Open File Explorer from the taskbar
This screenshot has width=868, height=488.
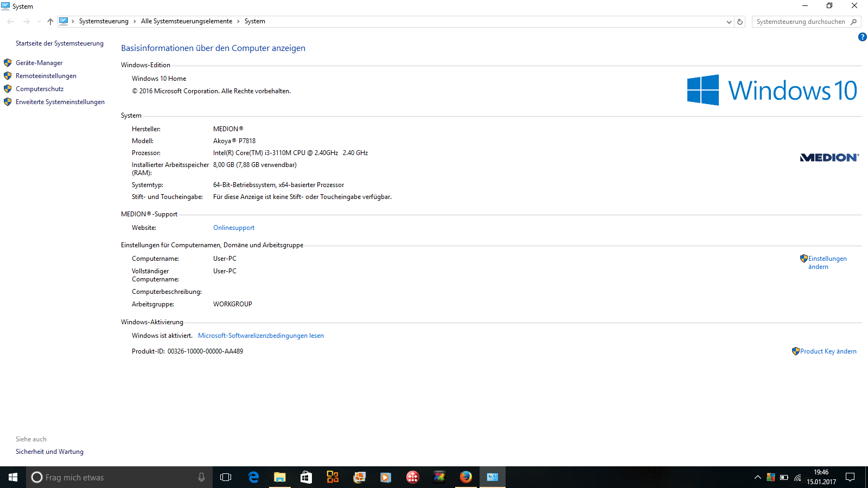point(279,477)
